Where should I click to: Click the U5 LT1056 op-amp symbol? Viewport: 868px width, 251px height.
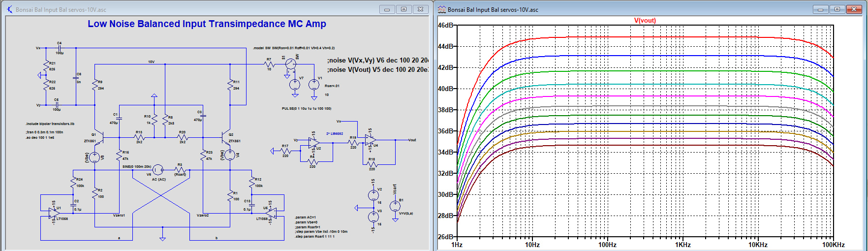point(271,213)
